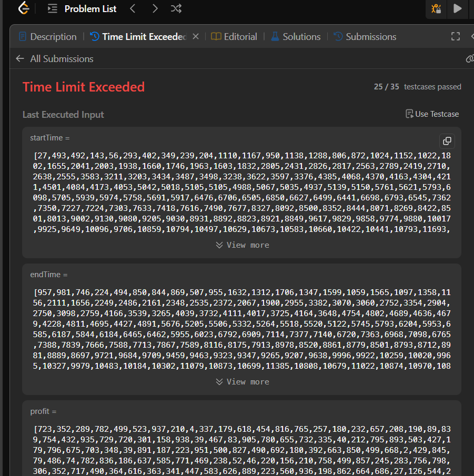Pick a random problem shuffle icon
The width and height of the screenshot is (474, 476).
(176, 8)
